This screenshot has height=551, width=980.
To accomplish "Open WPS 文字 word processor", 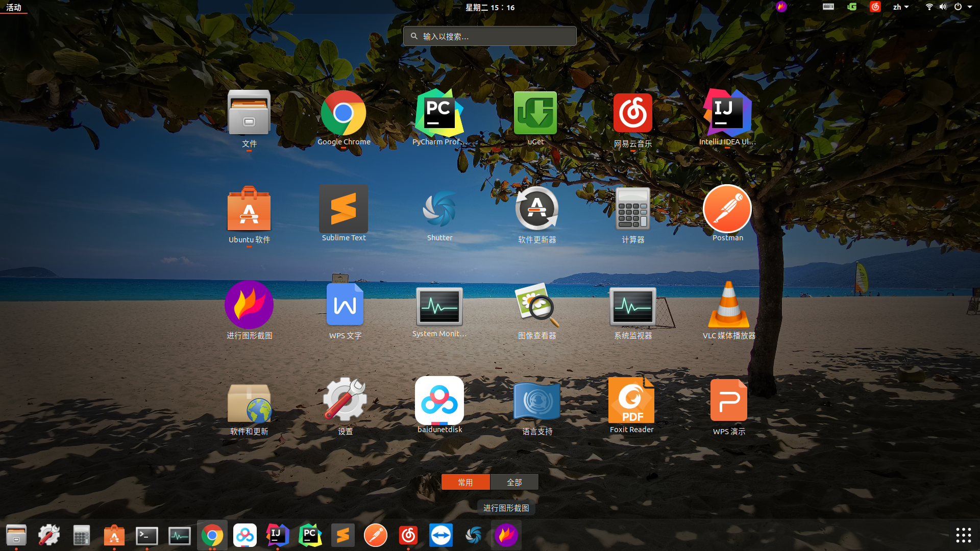I will 345,305.
